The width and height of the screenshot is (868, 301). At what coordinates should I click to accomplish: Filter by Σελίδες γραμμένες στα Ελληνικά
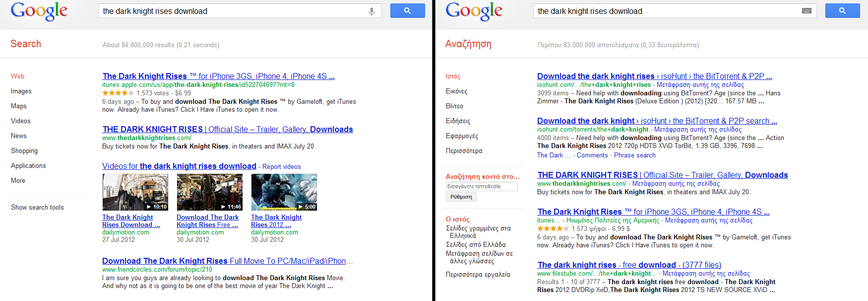point(479,232)
